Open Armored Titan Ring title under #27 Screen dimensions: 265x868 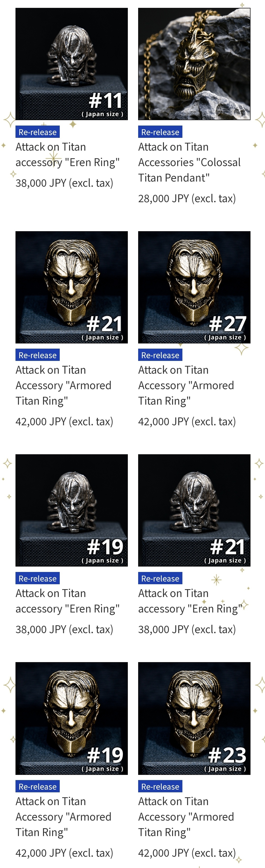186,385
